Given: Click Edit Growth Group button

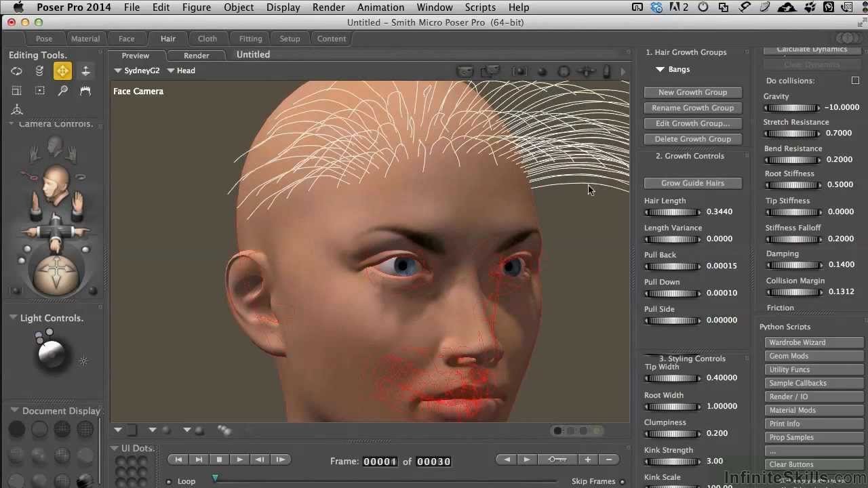Looking at the screenshot, I should pyautogui.click(x=692, y=123).
